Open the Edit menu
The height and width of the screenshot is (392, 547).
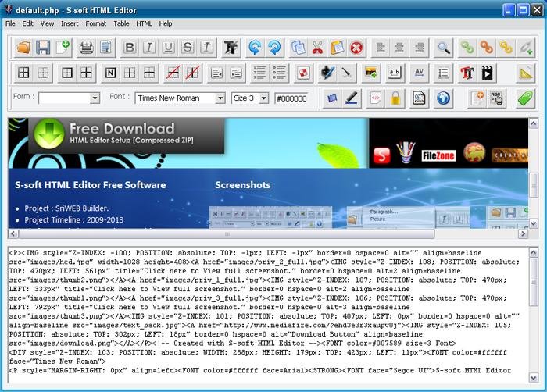coord(27,23)
